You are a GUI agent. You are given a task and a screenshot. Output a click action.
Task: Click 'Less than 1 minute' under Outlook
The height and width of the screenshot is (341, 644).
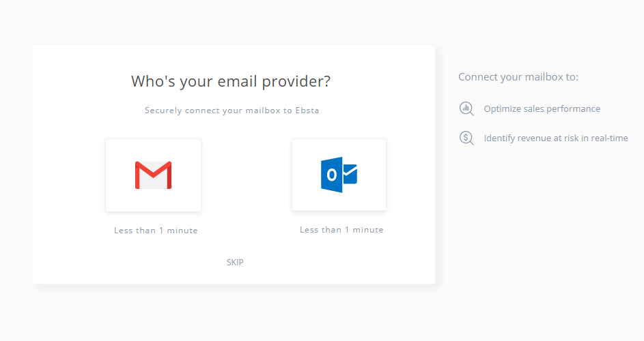[x=341, y=230]
